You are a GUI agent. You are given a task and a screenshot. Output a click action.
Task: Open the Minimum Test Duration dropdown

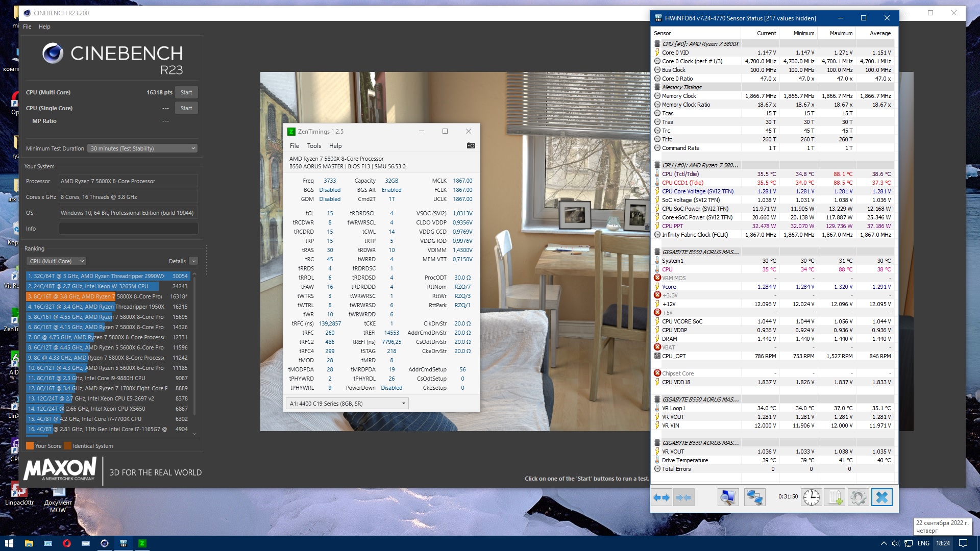(142, 148)
